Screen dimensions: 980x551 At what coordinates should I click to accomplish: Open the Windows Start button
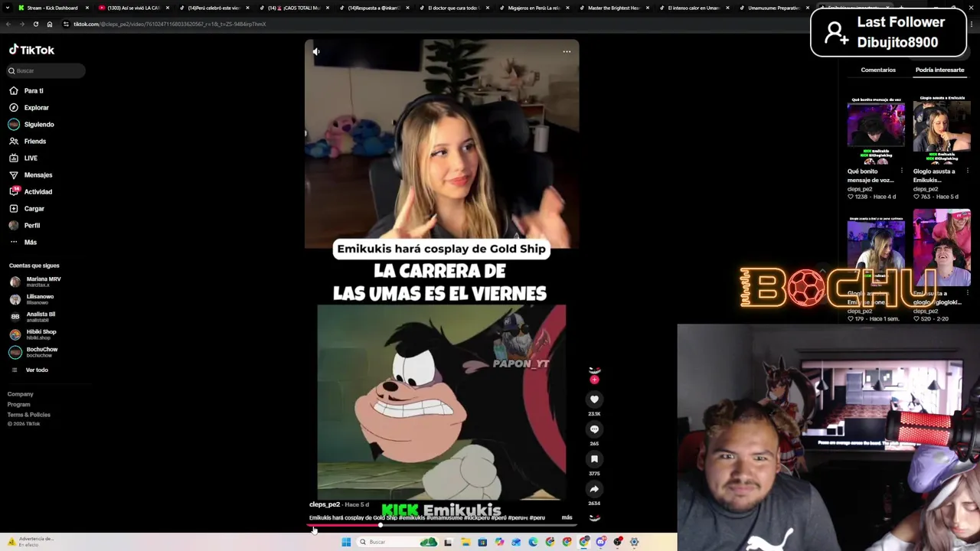[346, 542]
